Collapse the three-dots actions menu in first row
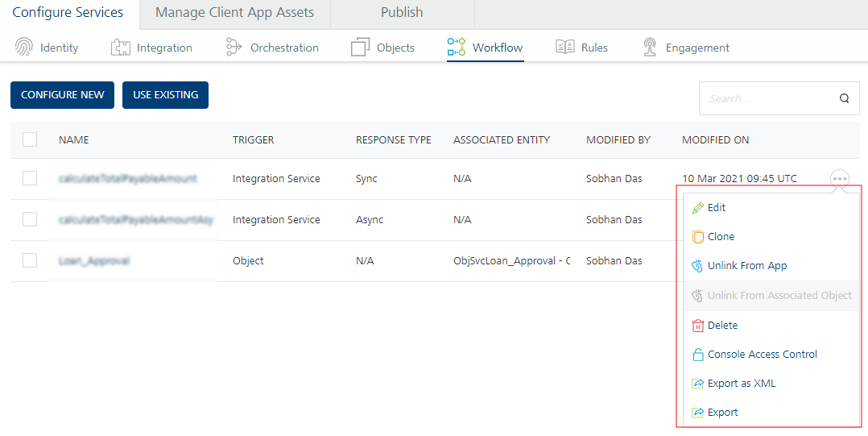Image resolution: width=868 pixels, height=436 pixels. 840,178
